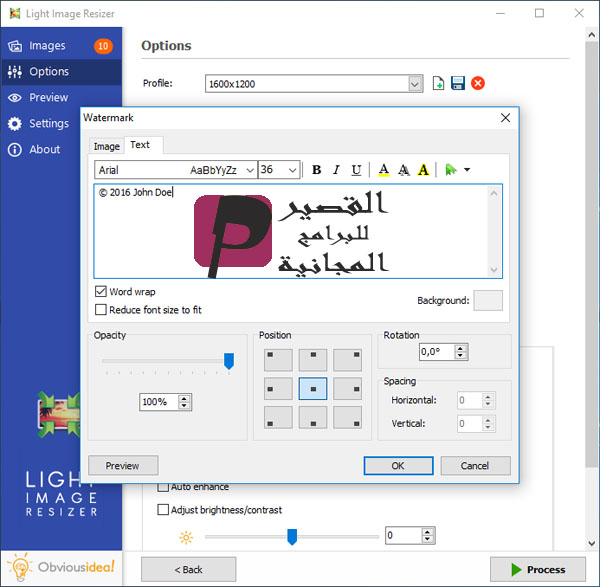Click the orange 10 images badge
Viewport: 600px width, 587px height.
tap(103, 46)
